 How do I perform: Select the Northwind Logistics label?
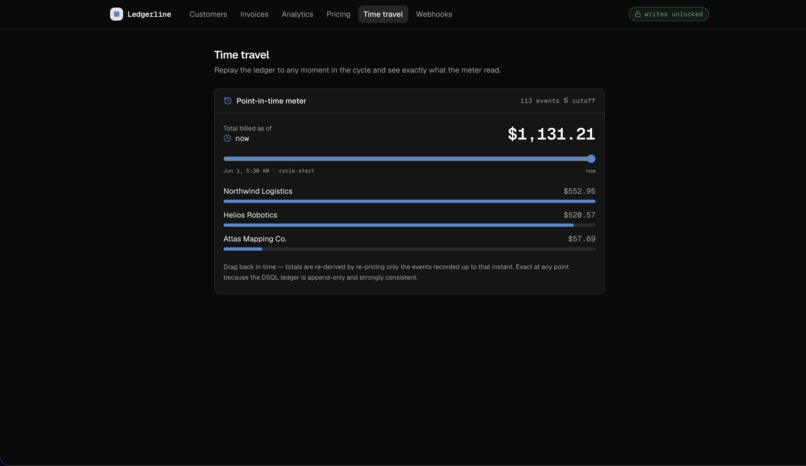(x=258, y=191)
